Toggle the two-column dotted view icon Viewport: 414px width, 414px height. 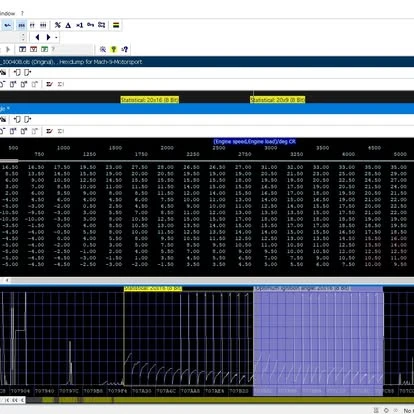coord(32,25)
